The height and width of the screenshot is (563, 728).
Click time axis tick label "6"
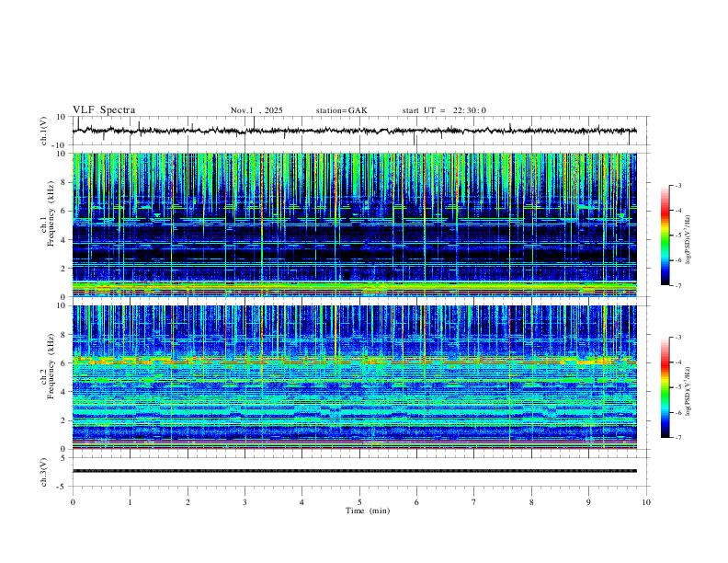coord(416,502)
